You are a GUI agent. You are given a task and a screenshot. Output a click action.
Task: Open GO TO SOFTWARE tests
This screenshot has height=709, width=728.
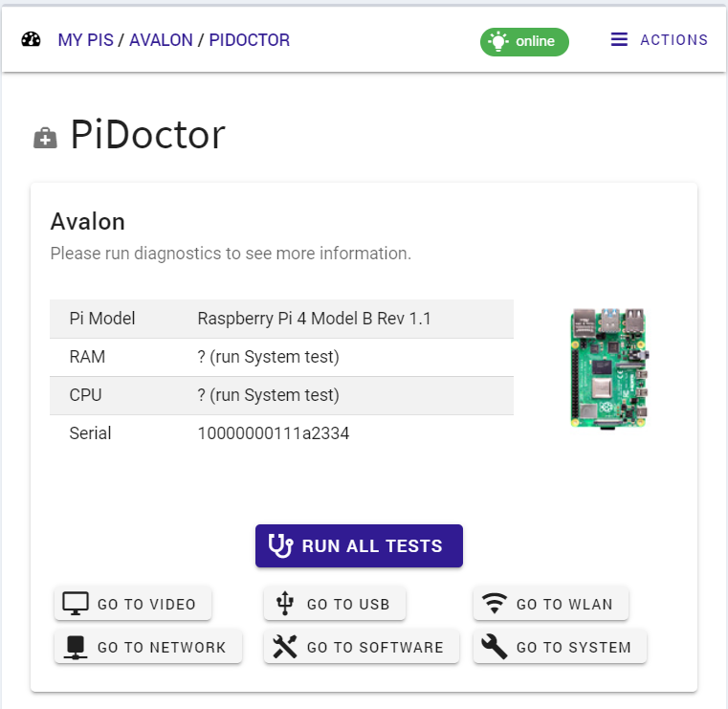(x=362, y=647)
